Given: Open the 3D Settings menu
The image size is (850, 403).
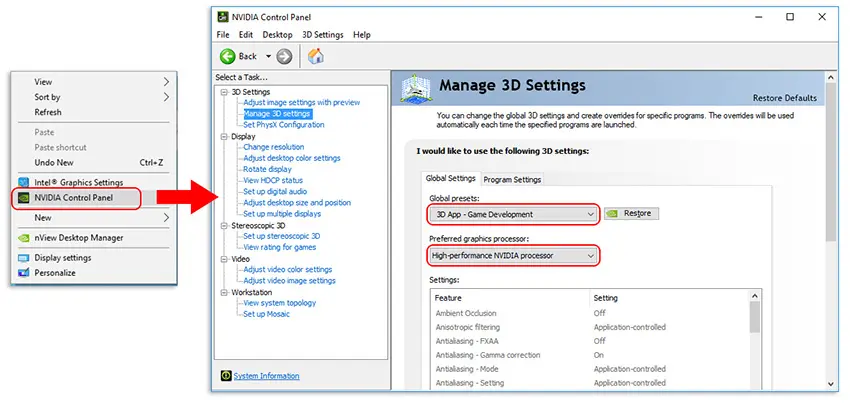Looking at the screenshot, I should (323, 35).
